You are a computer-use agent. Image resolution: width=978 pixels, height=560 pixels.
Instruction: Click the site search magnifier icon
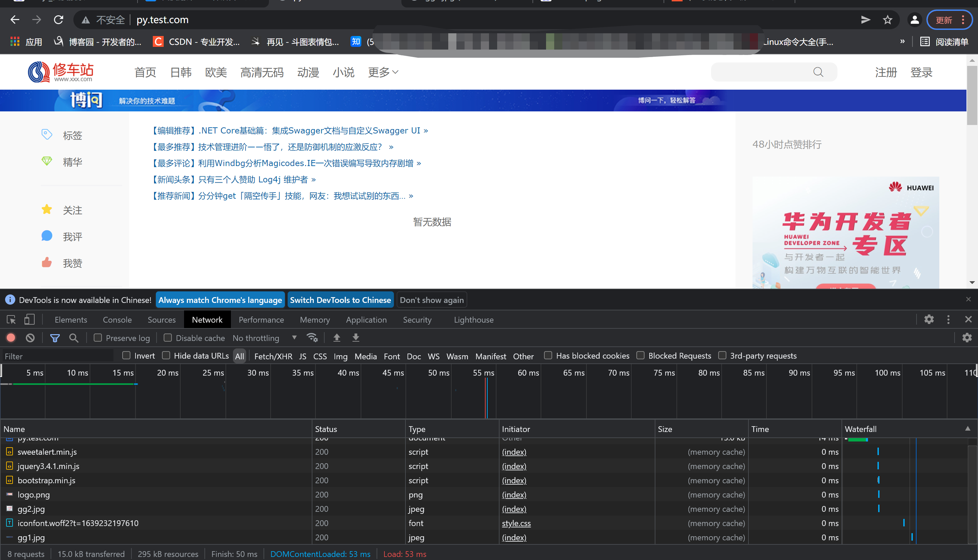pyautogui.click(x=818, y=72)
